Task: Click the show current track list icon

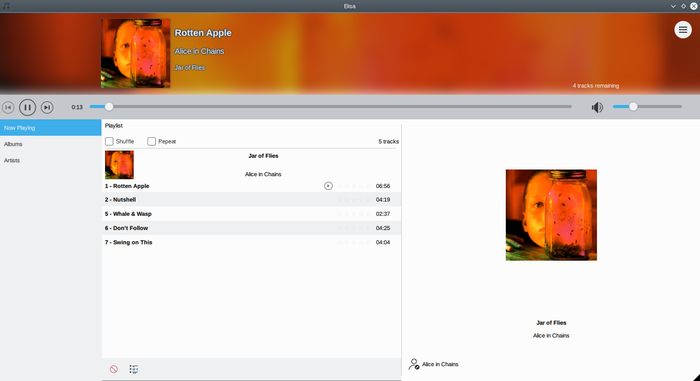Action: (x=133, y=369)
